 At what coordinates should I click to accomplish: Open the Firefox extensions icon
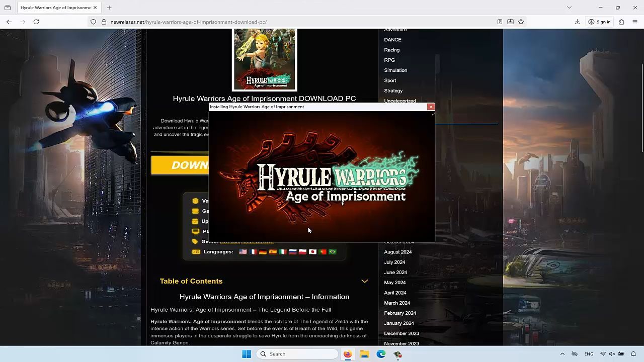coord(621,22)
